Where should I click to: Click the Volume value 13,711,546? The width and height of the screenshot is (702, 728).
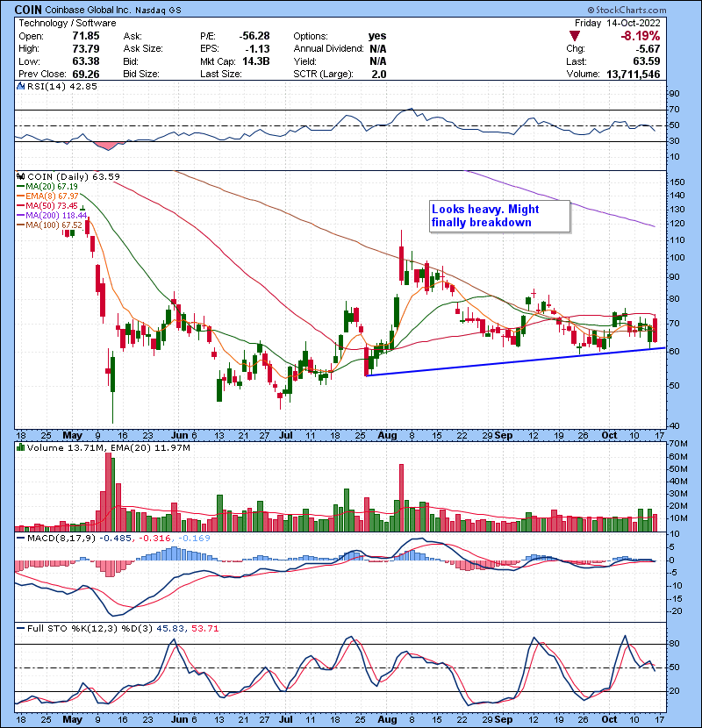click(634, 74)
